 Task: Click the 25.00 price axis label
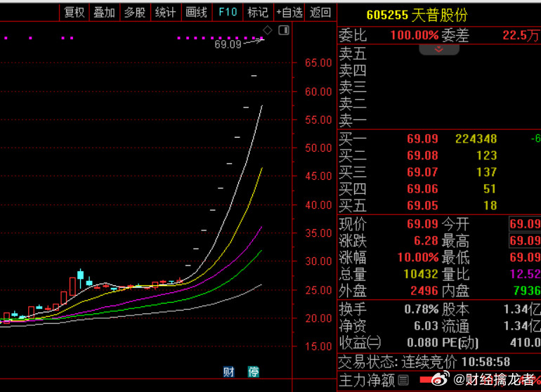(318, 290)
